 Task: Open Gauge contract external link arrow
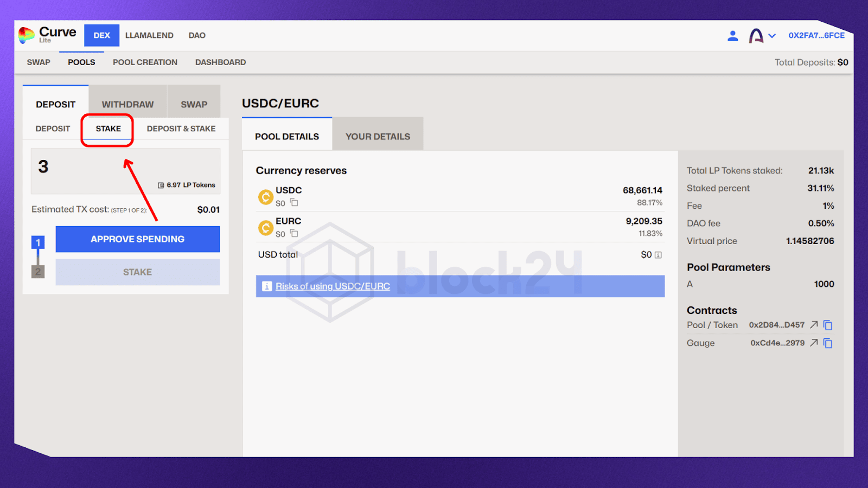(x=814, y=343)
